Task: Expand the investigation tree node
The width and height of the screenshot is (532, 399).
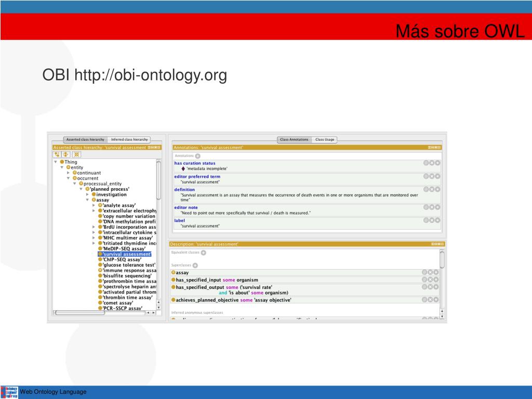Action: point(87,195)
